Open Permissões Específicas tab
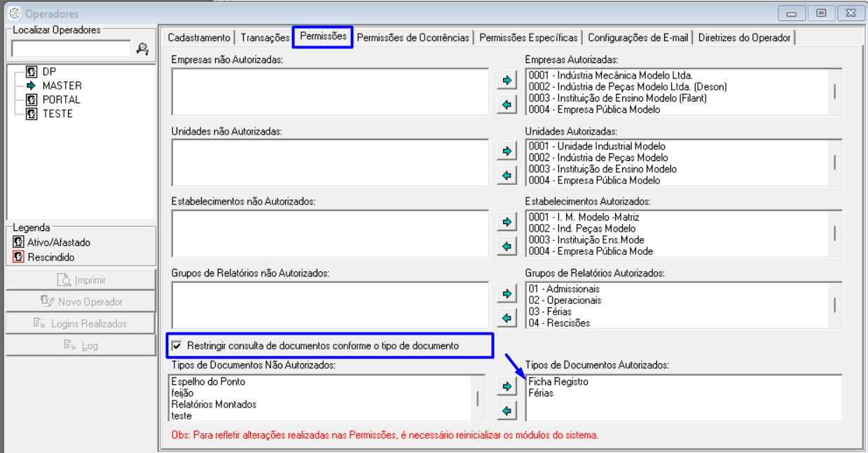The image size is (868, 453). pos(529,38)
